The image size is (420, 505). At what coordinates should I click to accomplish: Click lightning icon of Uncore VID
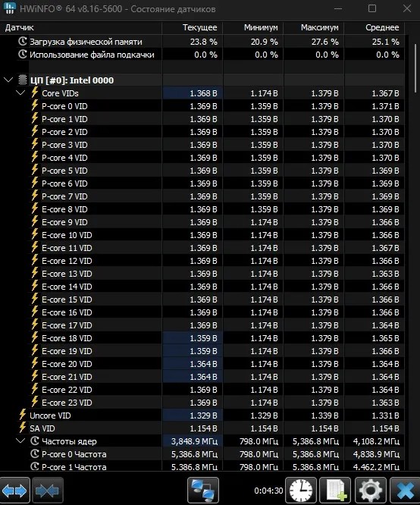coord(23,415)
